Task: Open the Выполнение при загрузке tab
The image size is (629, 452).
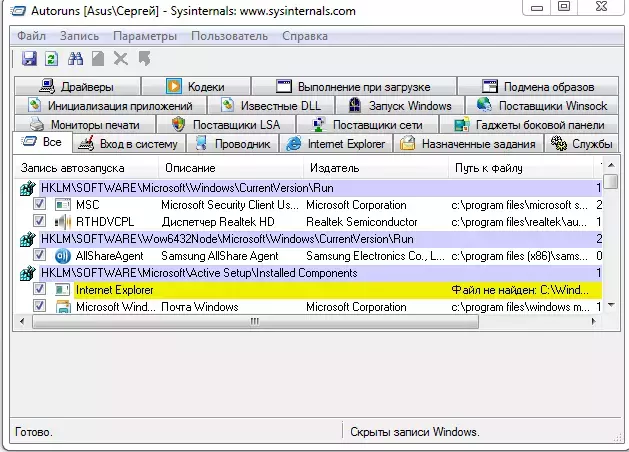Action: 354,86
